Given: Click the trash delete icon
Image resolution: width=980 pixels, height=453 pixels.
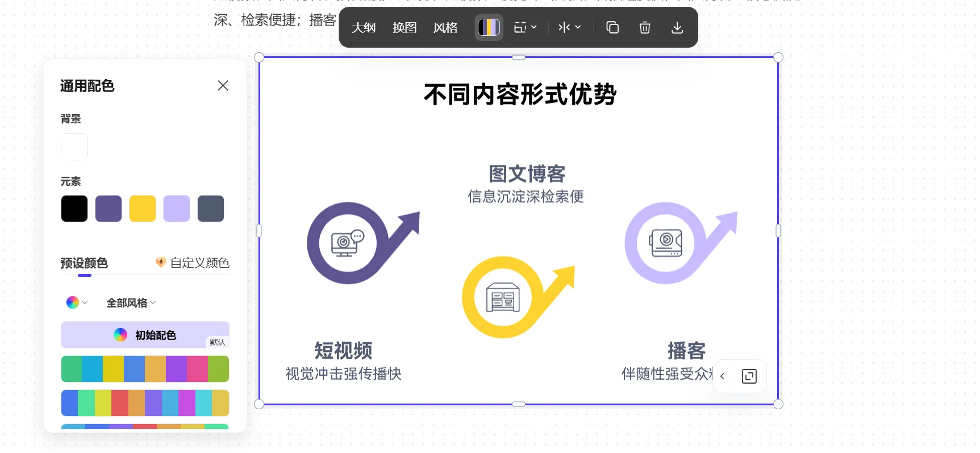Looking at the screenshot, I should click(644, 27).
